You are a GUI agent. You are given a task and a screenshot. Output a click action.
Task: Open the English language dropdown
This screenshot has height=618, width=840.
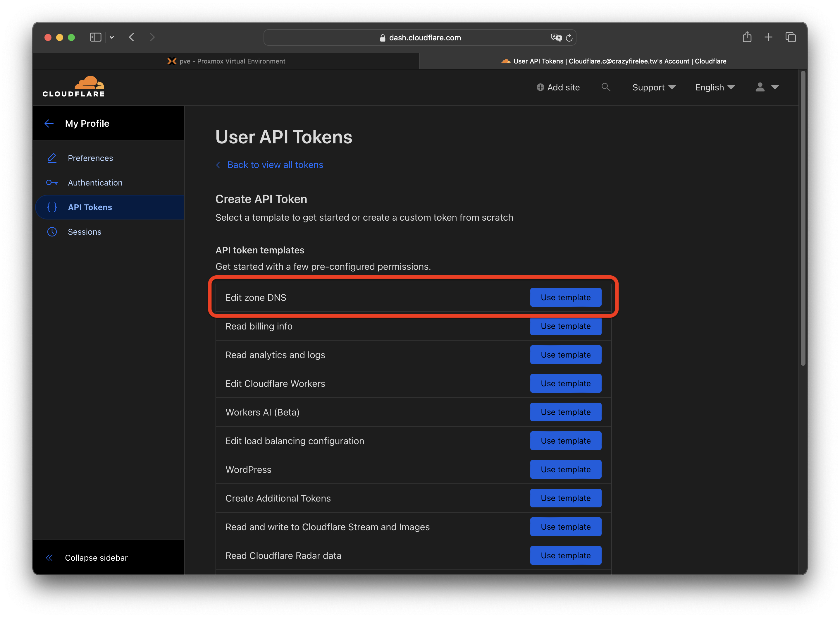pyautogui.click(x=715, y=87)
